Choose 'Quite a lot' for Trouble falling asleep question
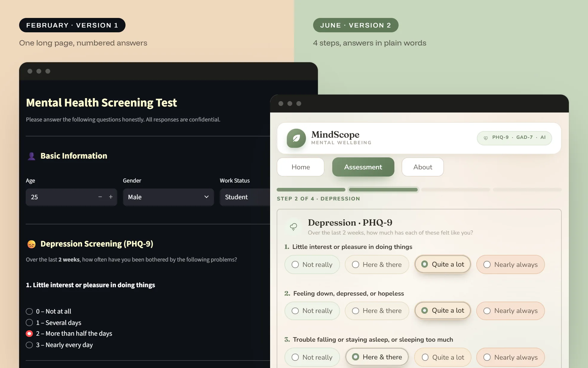 click(x=443, y=357)
